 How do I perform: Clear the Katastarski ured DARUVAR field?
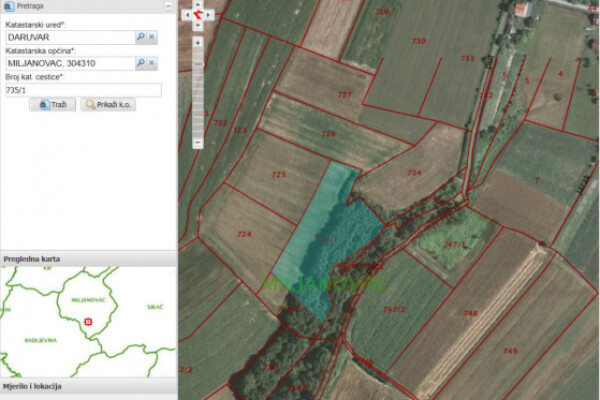point(152,36)
